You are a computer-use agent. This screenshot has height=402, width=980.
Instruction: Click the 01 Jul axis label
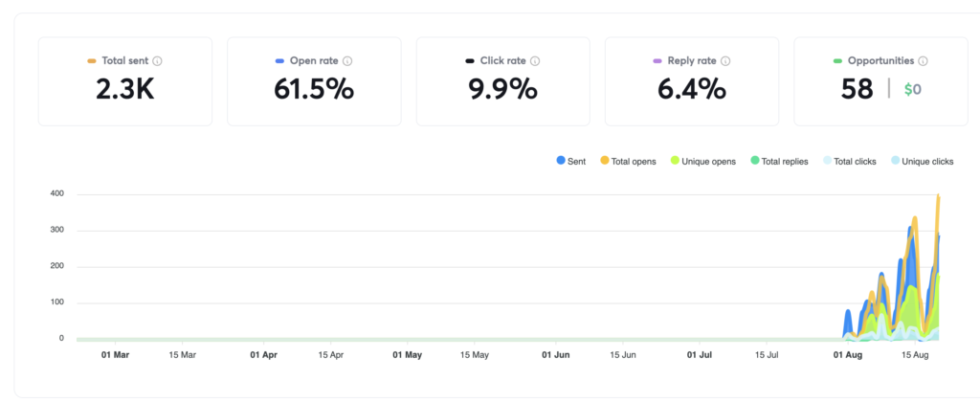(x=700, y=355)
